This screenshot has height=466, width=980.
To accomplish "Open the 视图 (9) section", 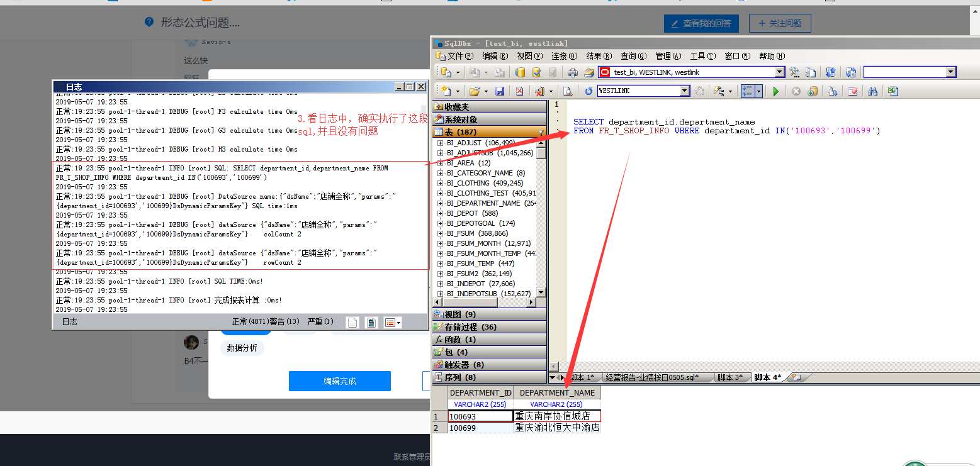I will point(489,314).
